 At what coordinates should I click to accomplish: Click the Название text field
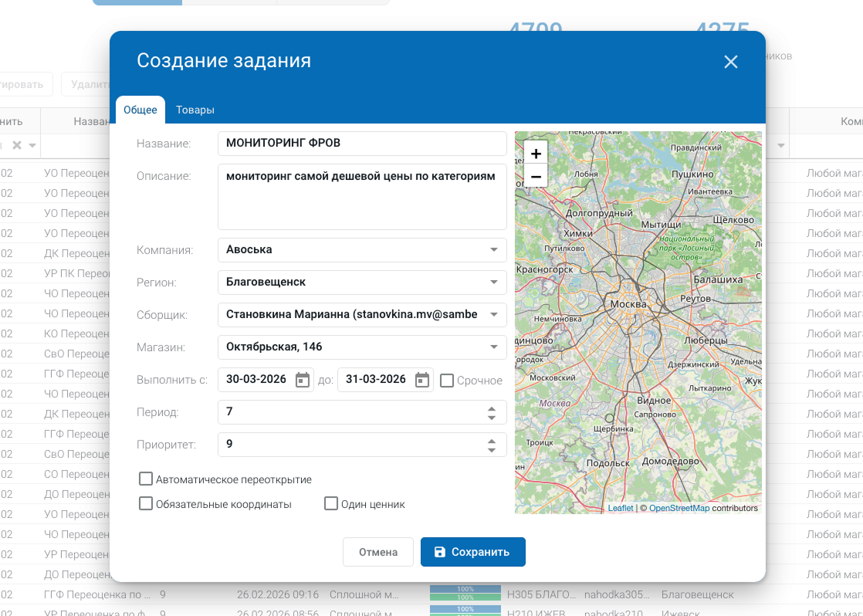(x=362, y=144)
